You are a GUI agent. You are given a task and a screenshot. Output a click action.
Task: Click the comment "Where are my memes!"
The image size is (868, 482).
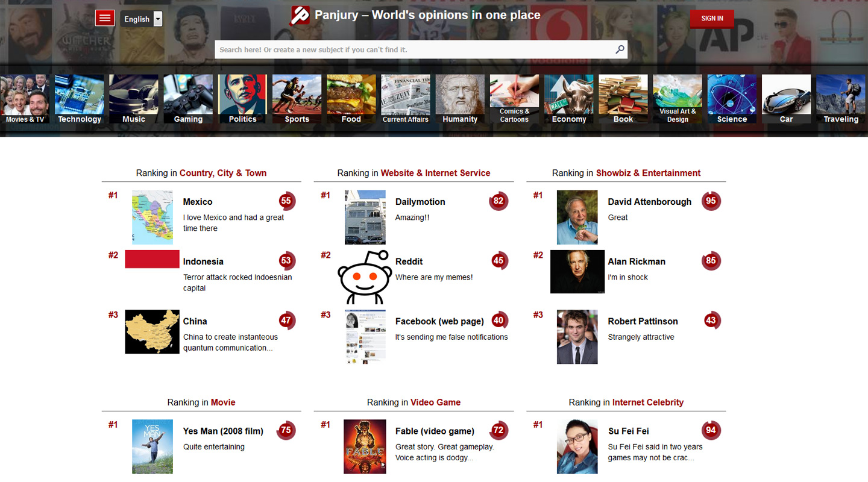coord(434,277)
